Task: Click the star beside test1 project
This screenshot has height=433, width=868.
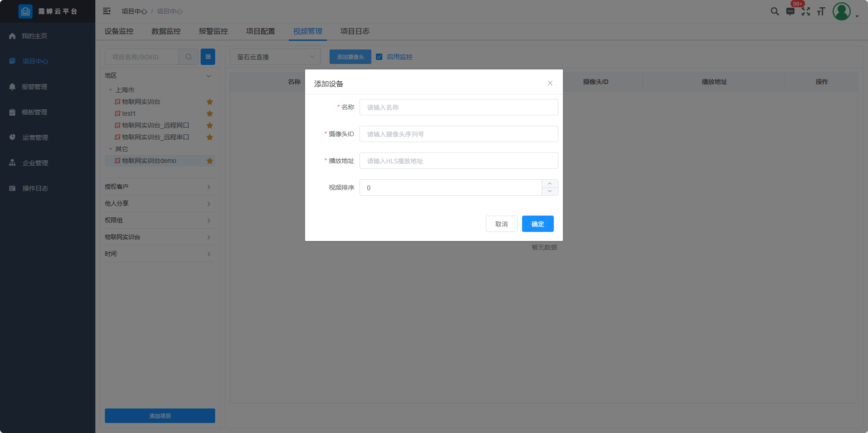Action: pos(210,113)
